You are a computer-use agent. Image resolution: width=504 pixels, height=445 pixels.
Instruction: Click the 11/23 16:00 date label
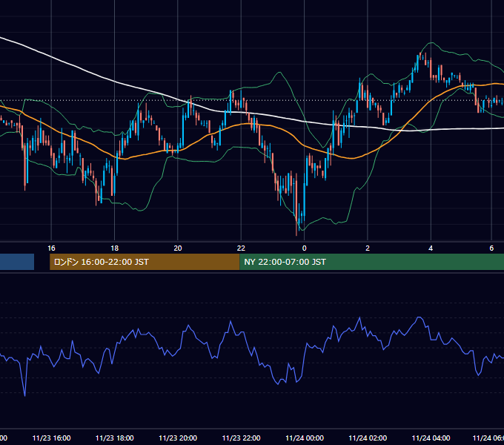point(51,438)
